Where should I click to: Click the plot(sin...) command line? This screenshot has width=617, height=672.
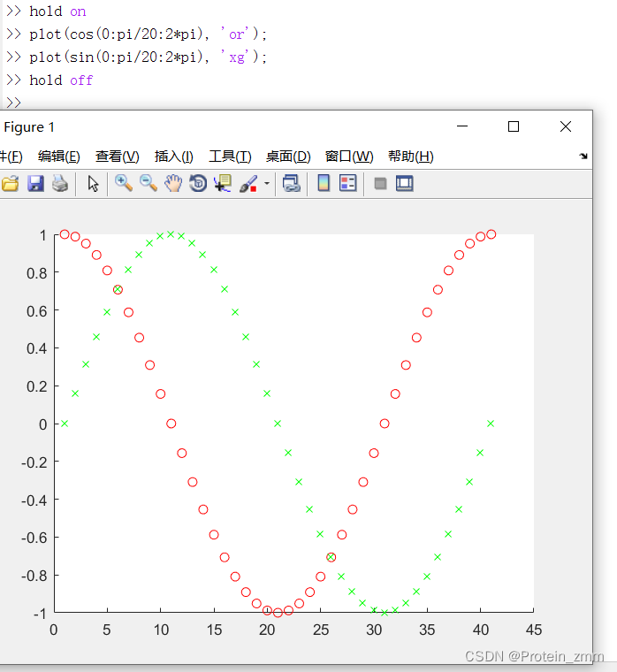(148, 57)
